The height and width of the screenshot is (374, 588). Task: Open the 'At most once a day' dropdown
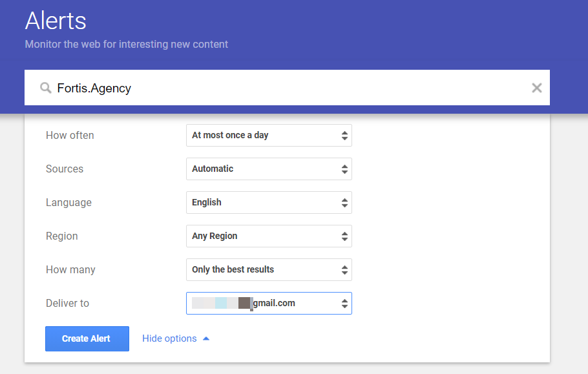click(x=269, y=136)
